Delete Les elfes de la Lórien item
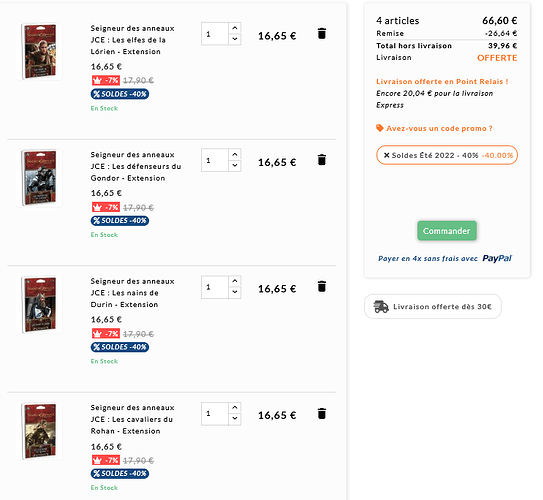 tap(322, 34)
